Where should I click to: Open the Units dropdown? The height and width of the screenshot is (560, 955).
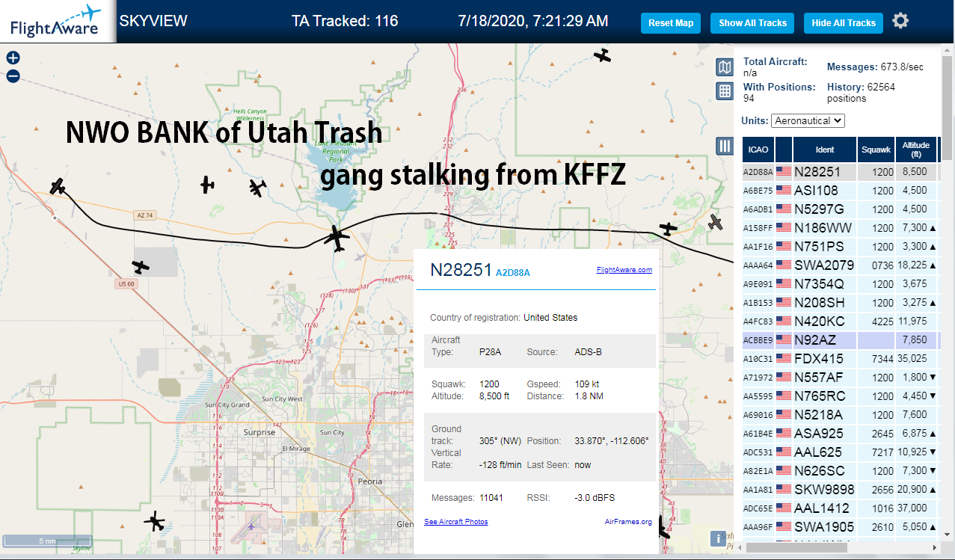808,120
